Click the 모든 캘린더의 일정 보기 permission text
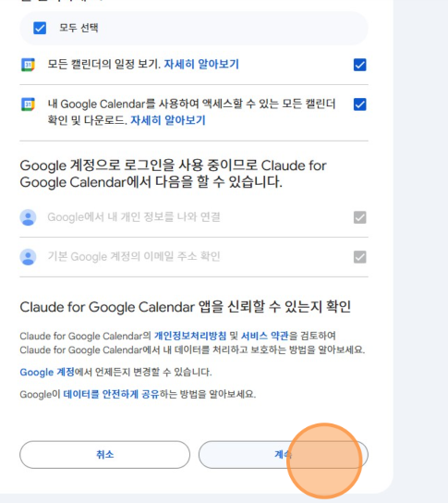The height and width of the screenshot is (503, 448). (x=104, y=64)
